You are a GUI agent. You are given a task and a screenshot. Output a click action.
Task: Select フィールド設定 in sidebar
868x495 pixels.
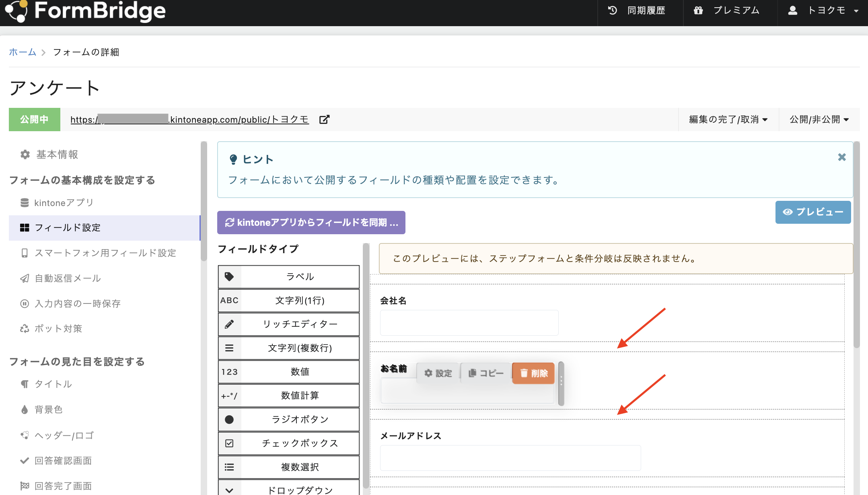(x=105, y=228)
